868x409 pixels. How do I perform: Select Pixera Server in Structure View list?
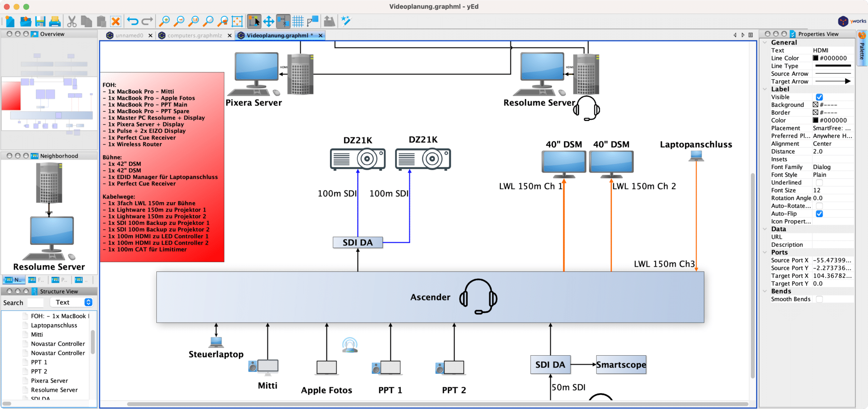click(x=49, y=381)
